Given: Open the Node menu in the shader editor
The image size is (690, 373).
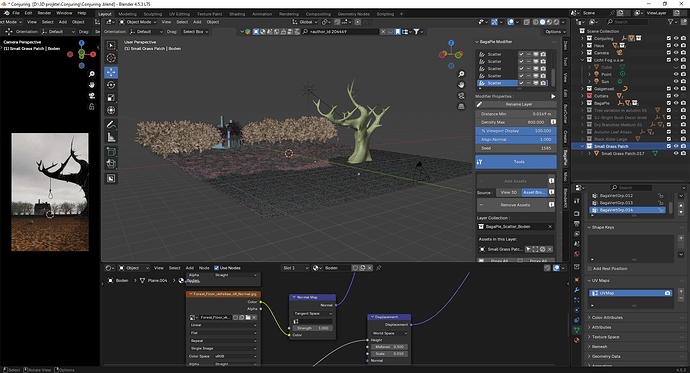Looking at the screenshot, I should (x=204, y=268).
